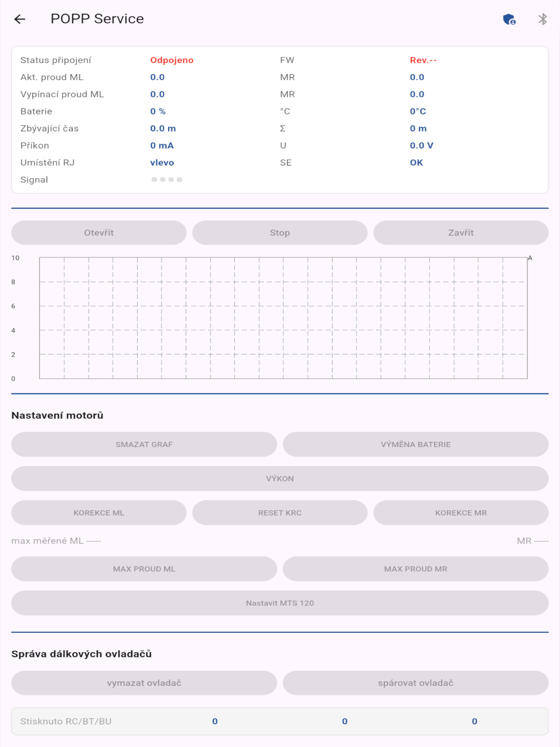Click the Baterie 0 % value

click(x=158, y=112)
